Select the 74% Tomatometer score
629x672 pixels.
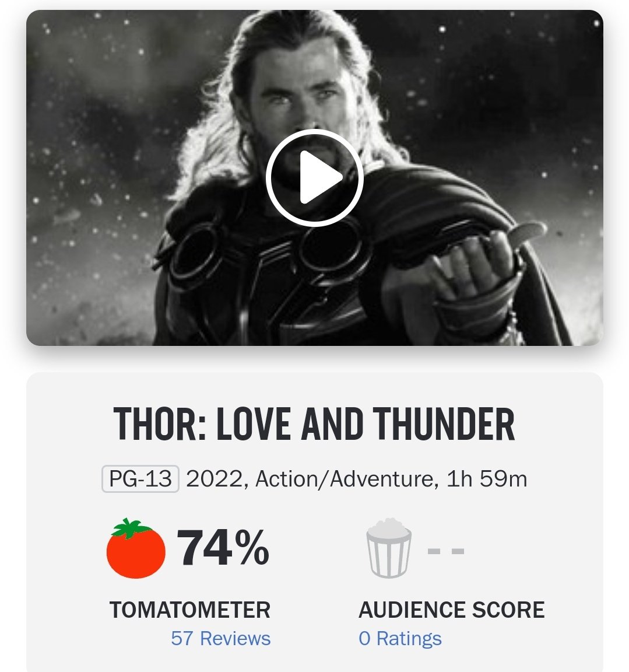(223, 548)
